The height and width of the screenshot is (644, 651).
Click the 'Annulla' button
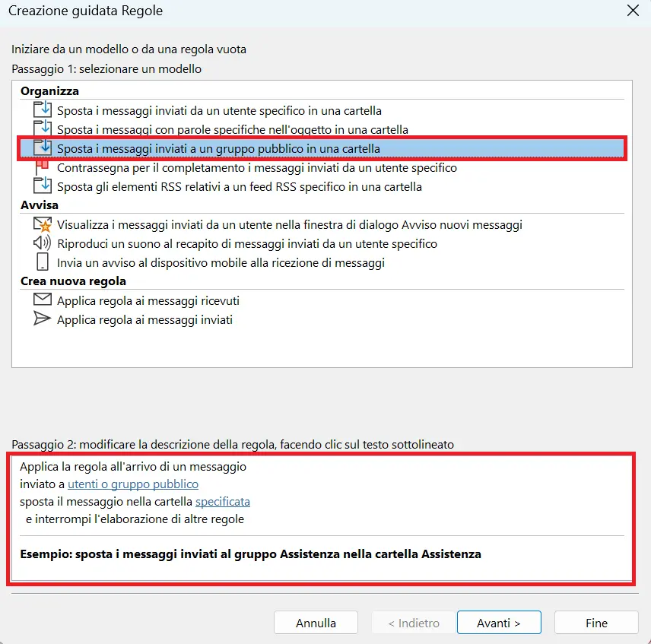tap(316, 622)
